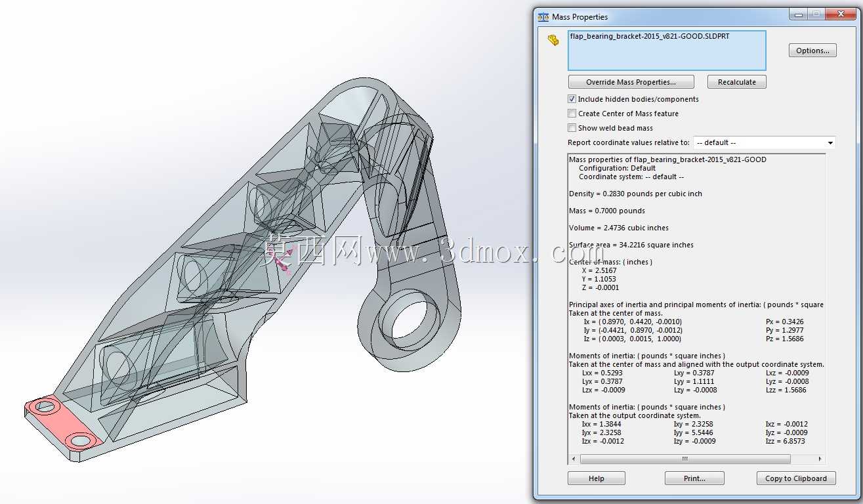Click the Lxx = 0.5293 value
The height and width of the screenshot is (504, 863).
click(x=602, y=373)
